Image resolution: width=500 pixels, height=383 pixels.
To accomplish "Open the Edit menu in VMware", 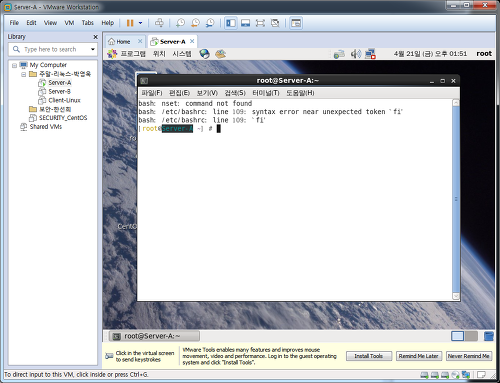I will (31, 23).
